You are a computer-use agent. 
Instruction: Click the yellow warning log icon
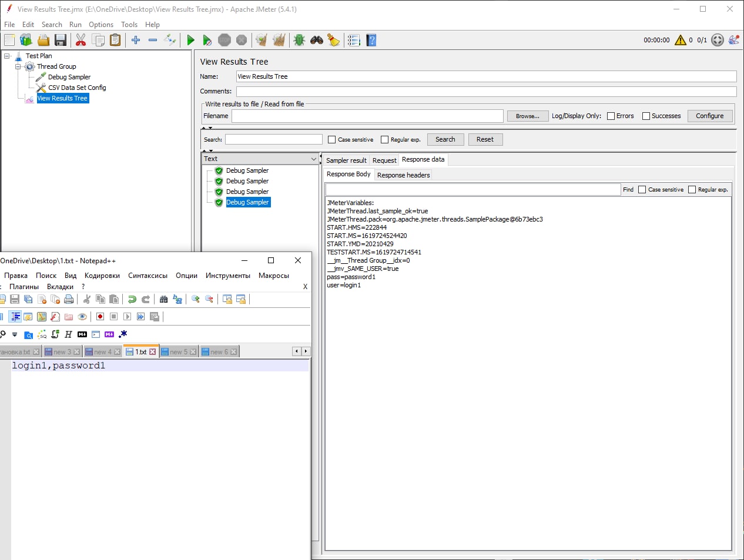pyautogui.click(x=681, y=40)
